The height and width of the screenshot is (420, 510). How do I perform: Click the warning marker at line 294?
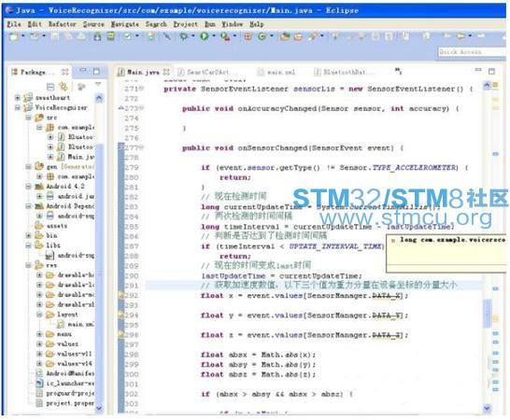[x=121, y=315]
